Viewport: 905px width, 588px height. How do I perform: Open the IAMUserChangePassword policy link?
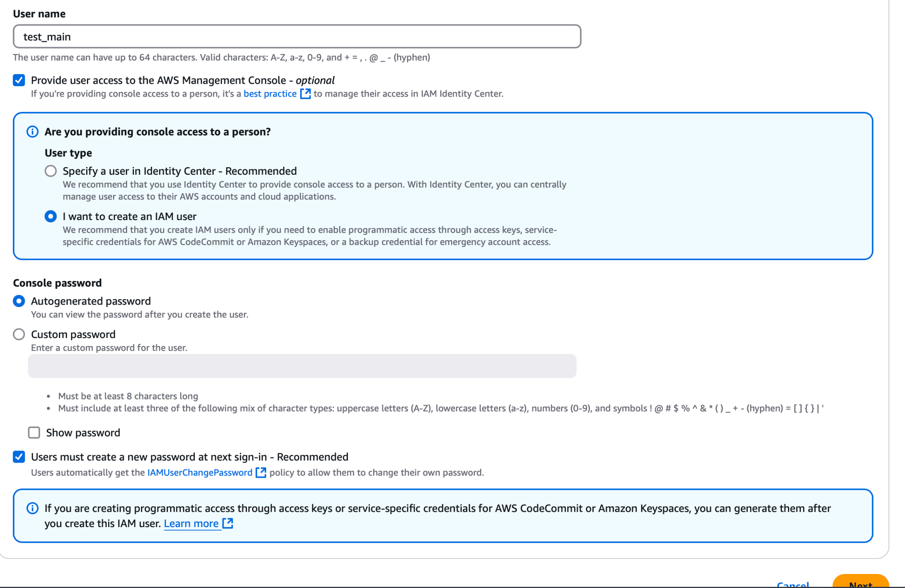pos(200,473)
